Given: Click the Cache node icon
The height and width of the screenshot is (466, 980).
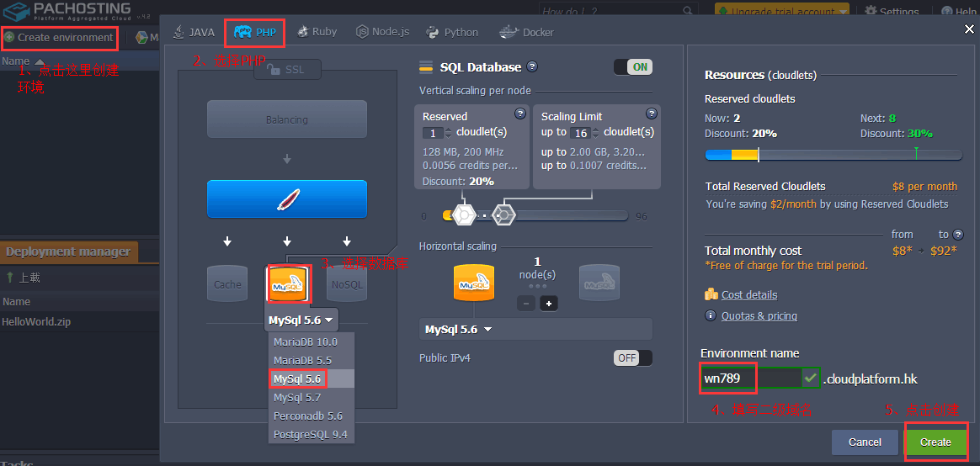Looking at the screenshot, I should pos(227,284).
